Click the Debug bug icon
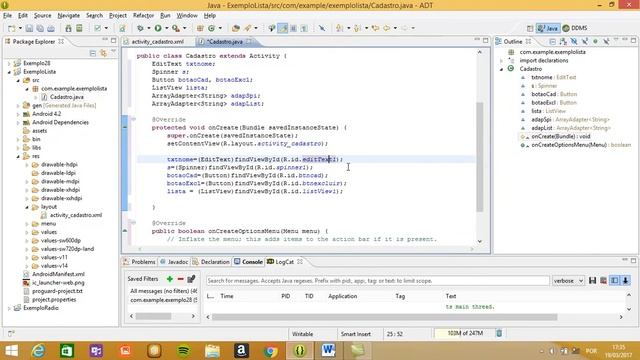This screenshot has height=360, width=640. tap(140, 28)
